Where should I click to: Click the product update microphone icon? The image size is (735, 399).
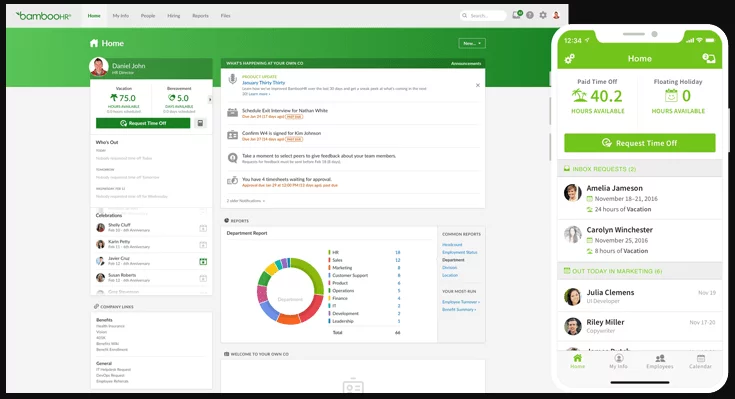232,79
